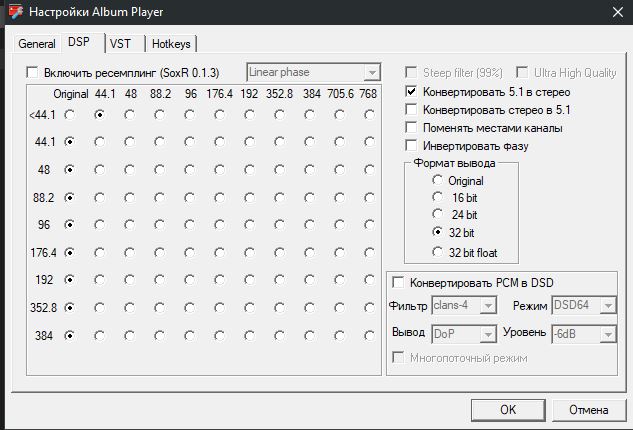The width and height of the screenshot is (633, 430).
Task: Set <44.1 row to Original
Action: (x=69, y=115)
